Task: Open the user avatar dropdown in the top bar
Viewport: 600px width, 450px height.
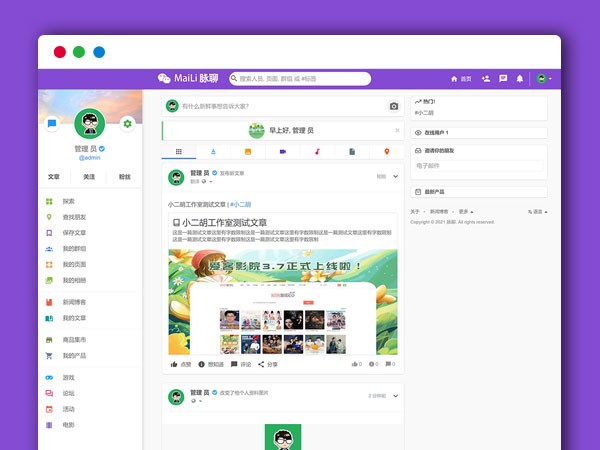Action: 543,79
